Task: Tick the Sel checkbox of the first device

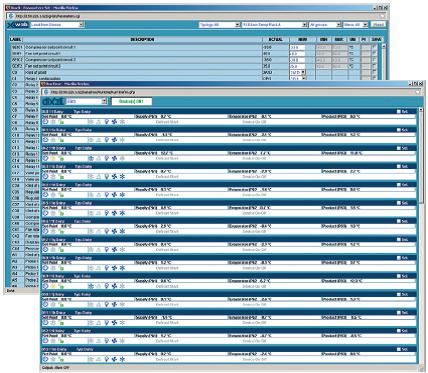Action: (x=399, y=112)
